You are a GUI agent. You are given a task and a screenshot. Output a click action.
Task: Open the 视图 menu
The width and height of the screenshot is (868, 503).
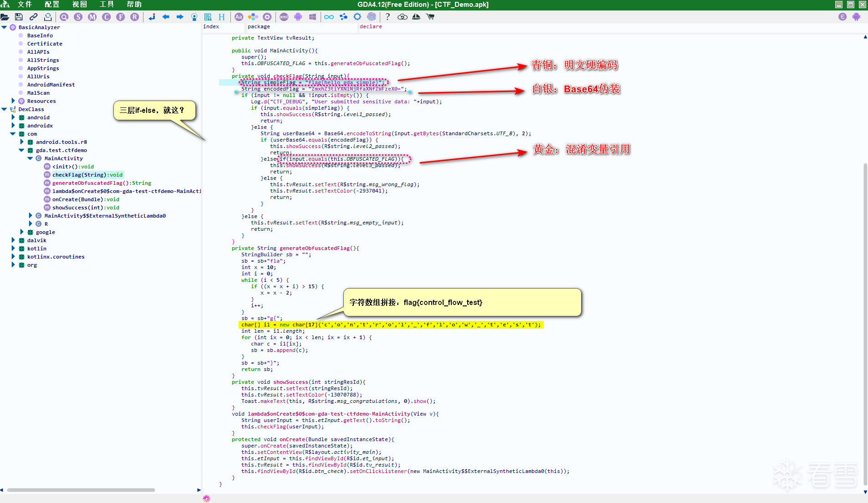coord(80,5)
